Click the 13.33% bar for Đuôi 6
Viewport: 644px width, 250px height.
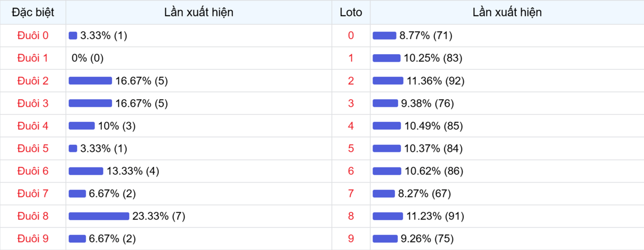[x=86, y=171]
